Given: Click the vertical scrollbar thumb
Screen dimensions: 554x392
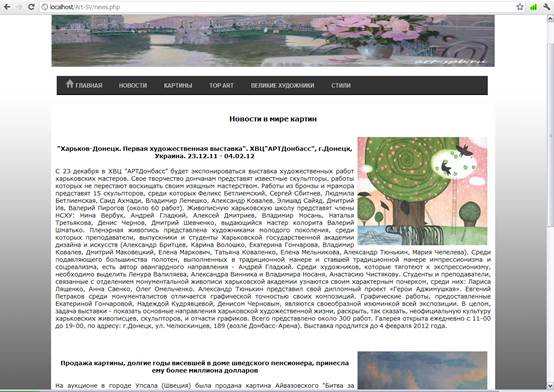Looking at the screenshot, I should click(x=550, y=133).
